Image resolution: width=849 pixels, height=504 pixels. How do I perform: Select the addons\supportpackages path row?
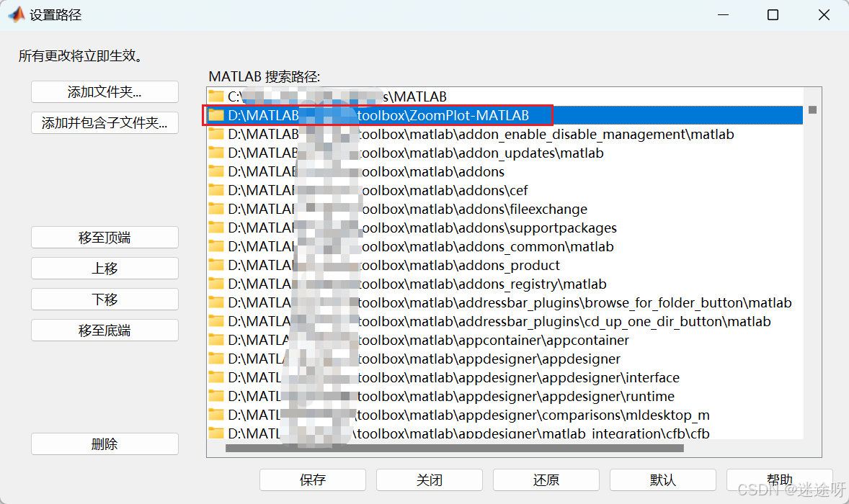pyautogui.click(x=504, y=228)
